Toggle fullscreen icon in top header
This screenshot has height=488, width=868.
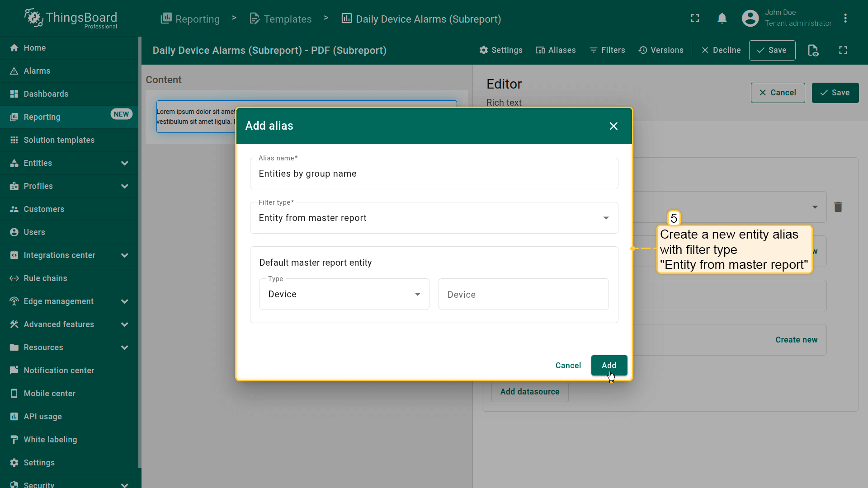point(695,19)
